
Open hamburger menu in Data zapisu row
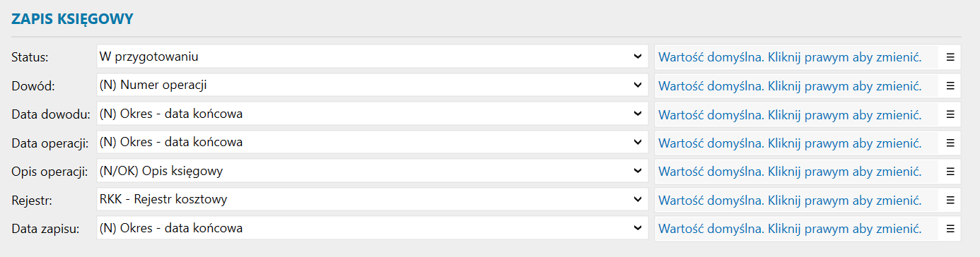(x=950, y=228)
